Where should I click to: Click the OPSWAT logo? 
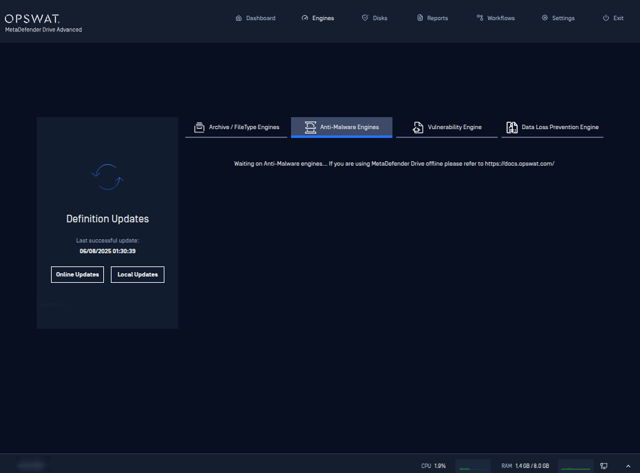(x=32, y=19)
